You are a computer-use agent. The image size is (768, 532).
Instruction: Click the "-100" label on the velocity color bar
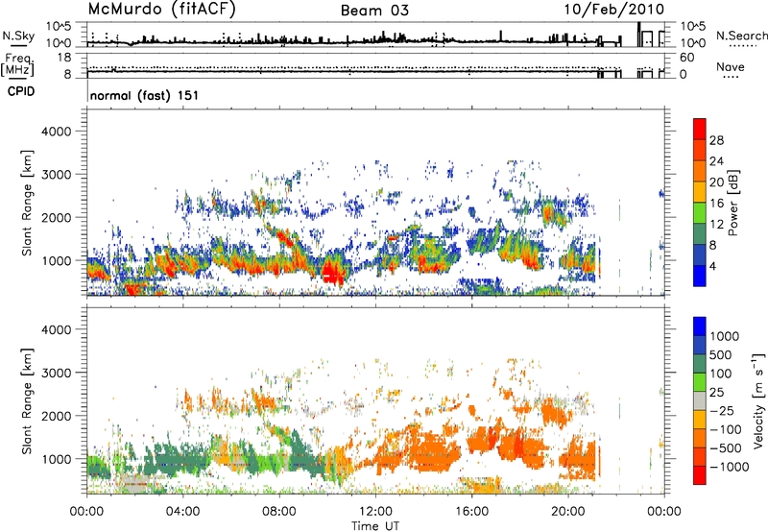point(726,429)
